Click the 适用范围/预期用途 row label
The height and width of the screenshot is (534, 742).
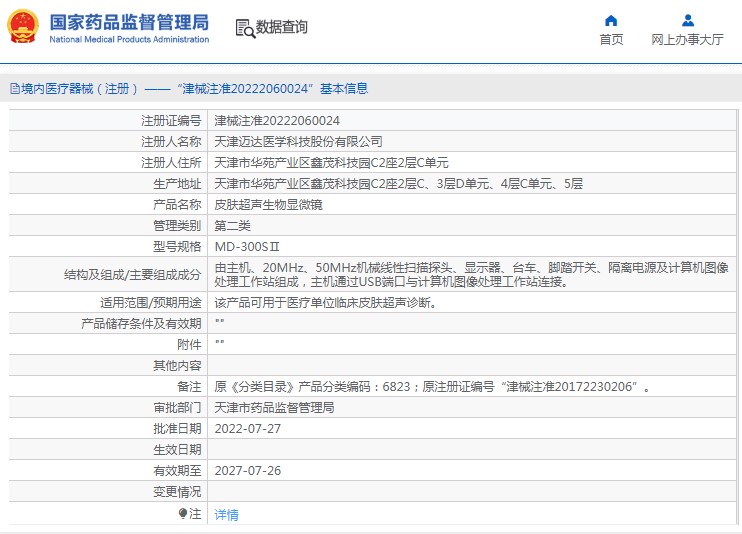(x=150, y=303)
